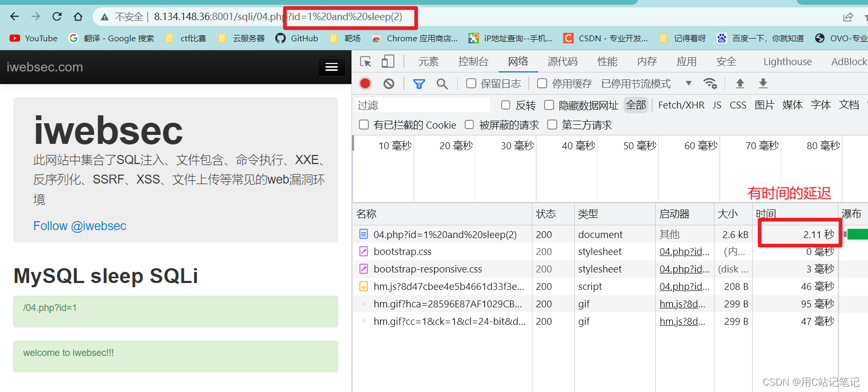The height and width of the screenshot is (392, 868).
Task: Select bootstrap-responsive.css request row
Action: pyautogui.click(x=428, y=269)
